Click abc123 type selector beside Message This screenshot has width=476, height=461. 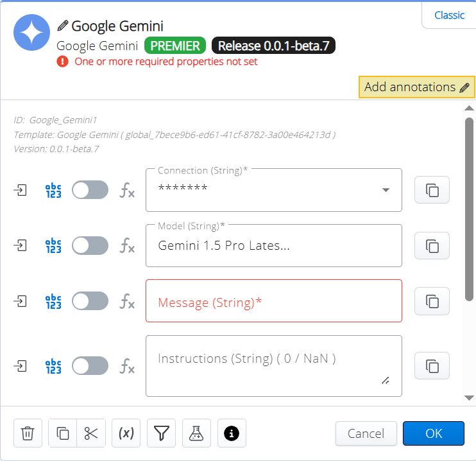(x=53, y=301)
